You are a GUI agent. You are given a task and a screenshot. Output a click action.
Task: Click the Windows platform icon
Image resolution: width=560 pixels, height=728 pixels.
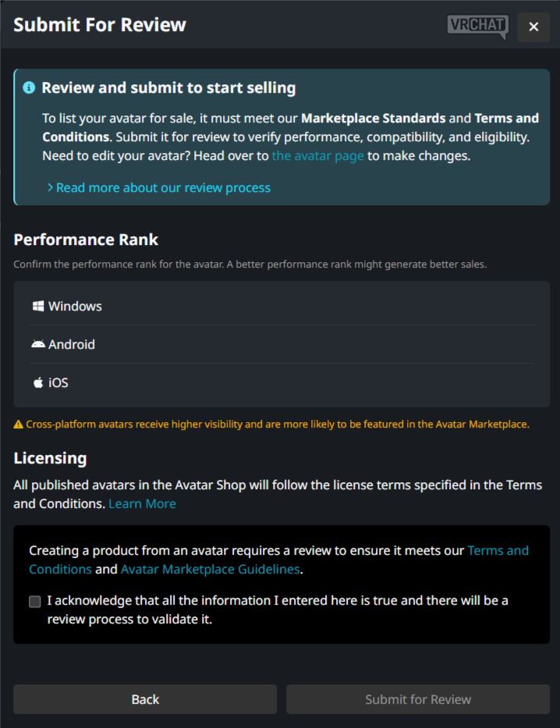[x=37, y=307]
